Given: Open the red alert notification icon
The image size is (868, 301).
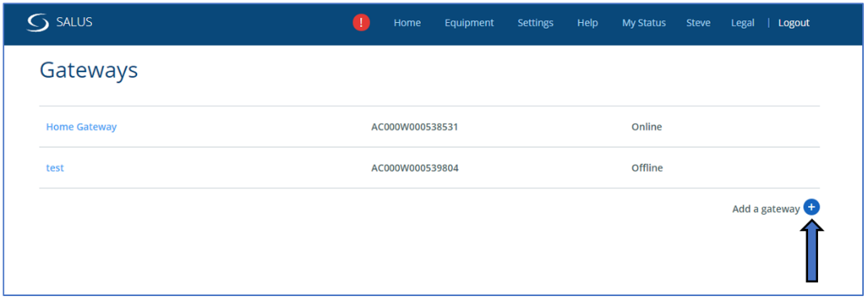Looking at the screenshot, I should (362, 23).
